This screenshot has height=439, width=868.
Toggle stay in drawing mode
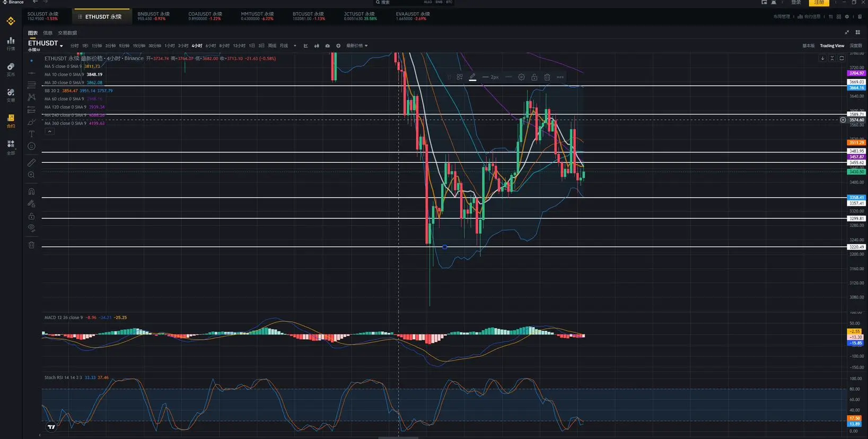(x=31, y=204)
